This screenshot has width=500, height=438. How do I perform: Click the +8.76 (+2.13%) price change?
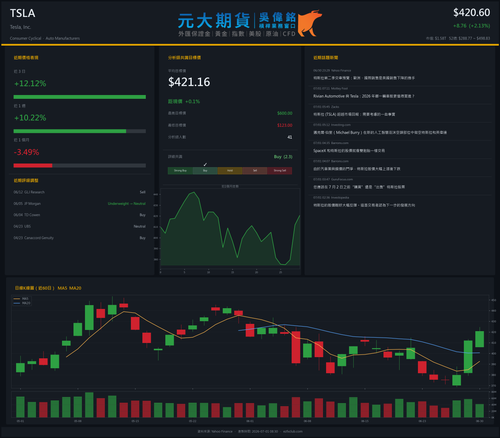coord(471,26)
